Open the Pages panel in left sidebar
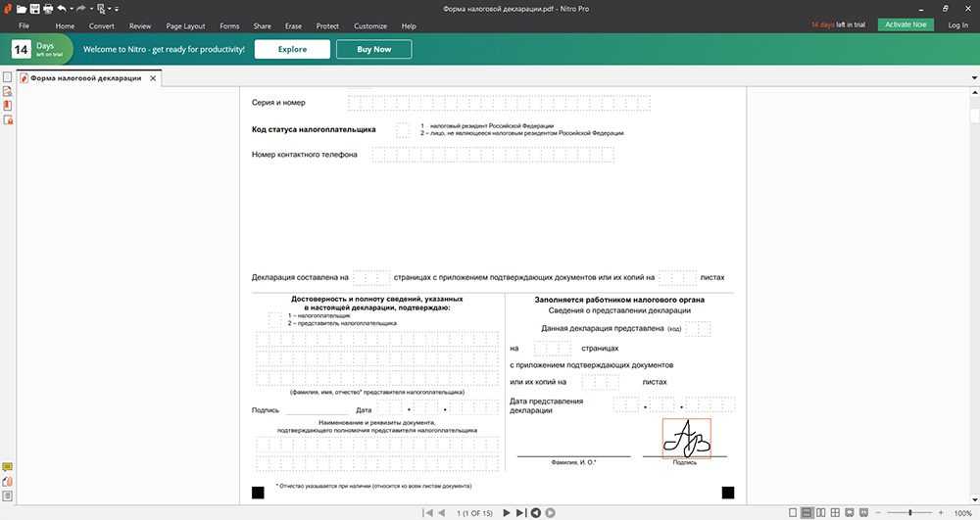 coord(7,77)
